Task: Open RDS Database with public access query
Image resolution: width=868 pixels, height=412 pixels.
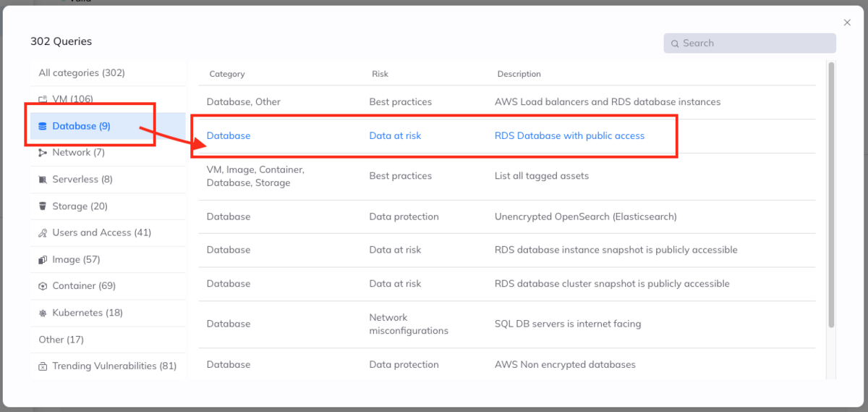Action: pos(569,135)
